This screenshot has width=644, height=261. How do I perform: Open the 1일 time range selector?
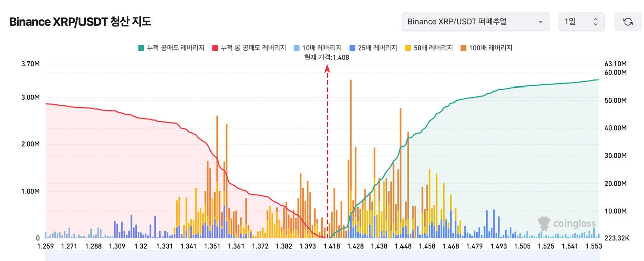click(582, 22)
